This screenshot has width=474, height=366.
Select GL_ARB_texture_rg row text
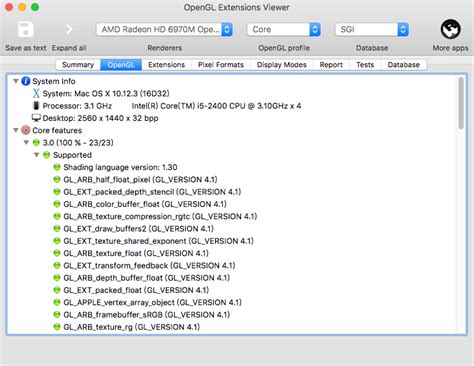(132, 327)
